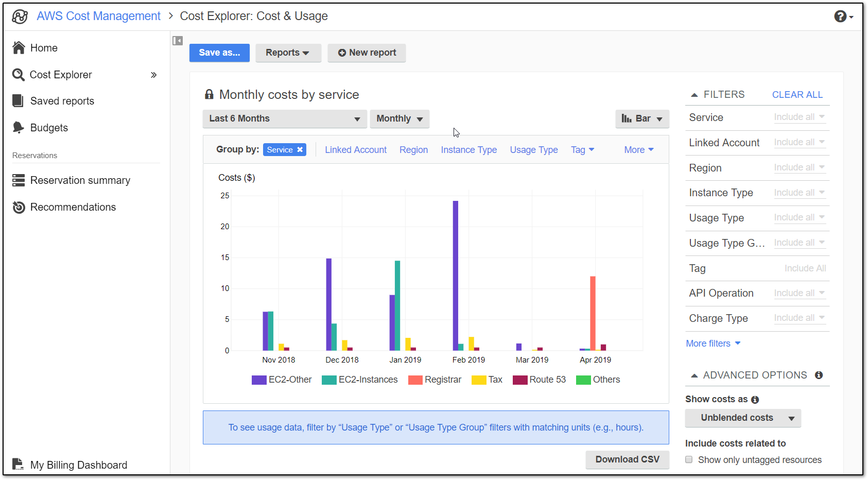Click the Home house icon
Viewport: 868px width, 480px height.
pyautogui.click(x=19, y=47)
